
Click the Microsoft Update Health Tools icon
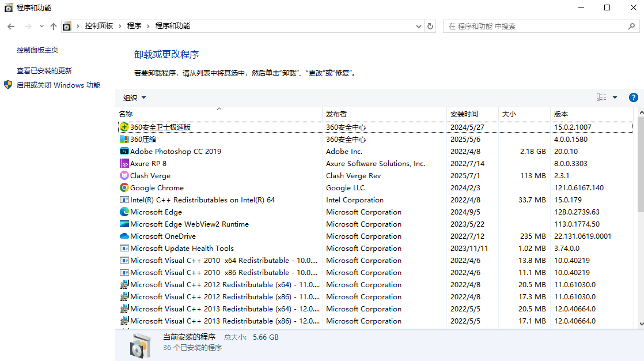pyautogui.click(x=124, y=249)
